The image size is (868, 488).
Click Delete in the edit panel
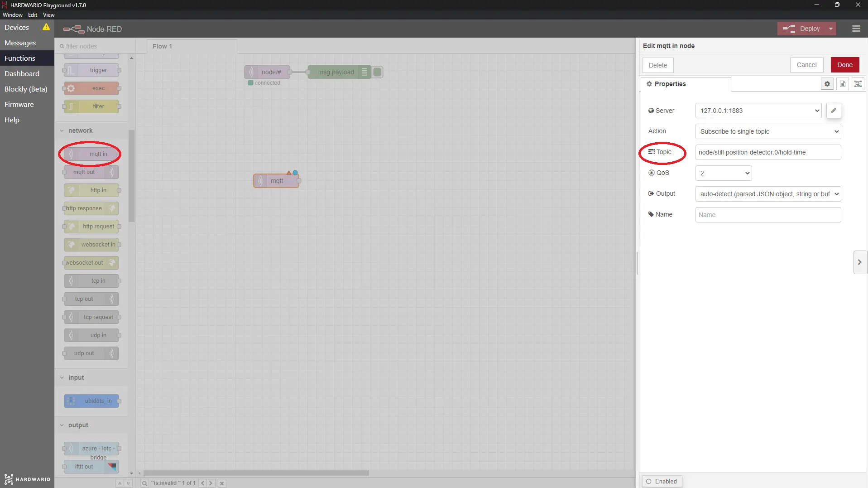pyautogui.click(x=657, y=65)
